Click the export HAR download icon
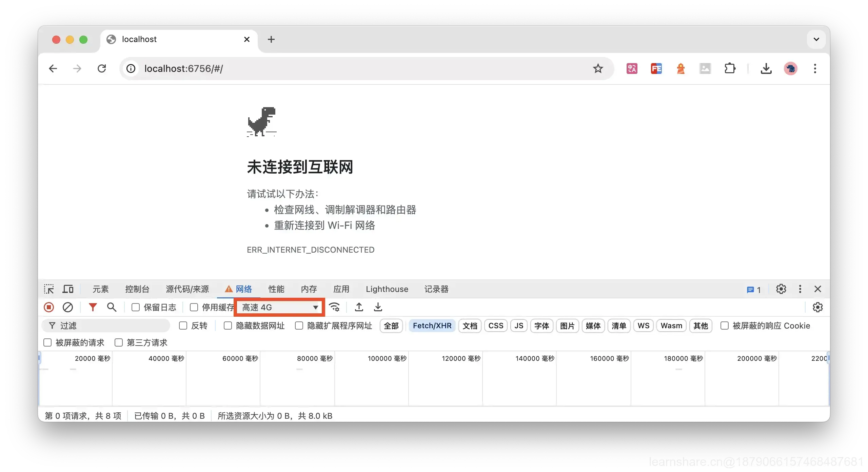 (378, 307)
